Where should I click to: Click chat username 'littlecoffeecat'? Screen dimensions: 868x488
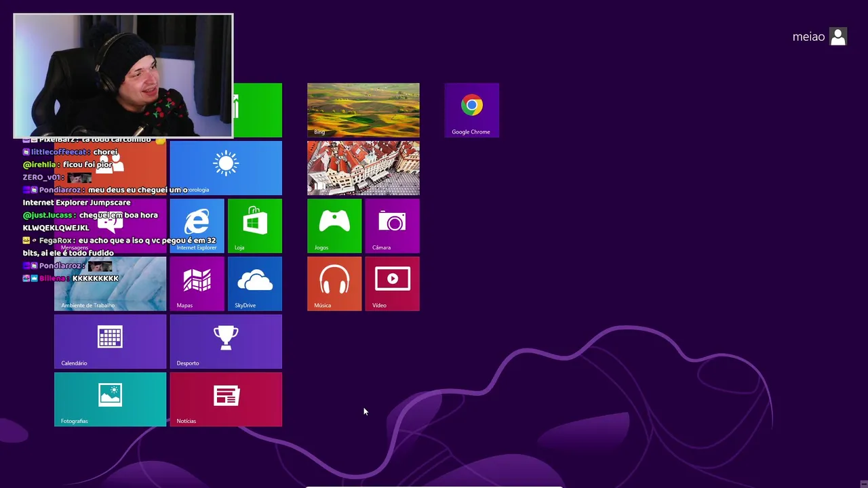tap(60, 152)
